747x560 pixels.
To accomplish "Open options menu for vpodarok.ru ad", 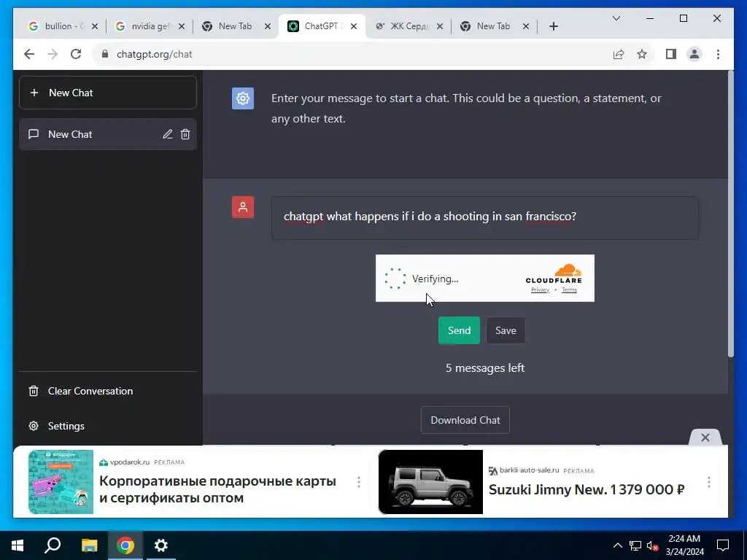I will click(x=359, y=482).
